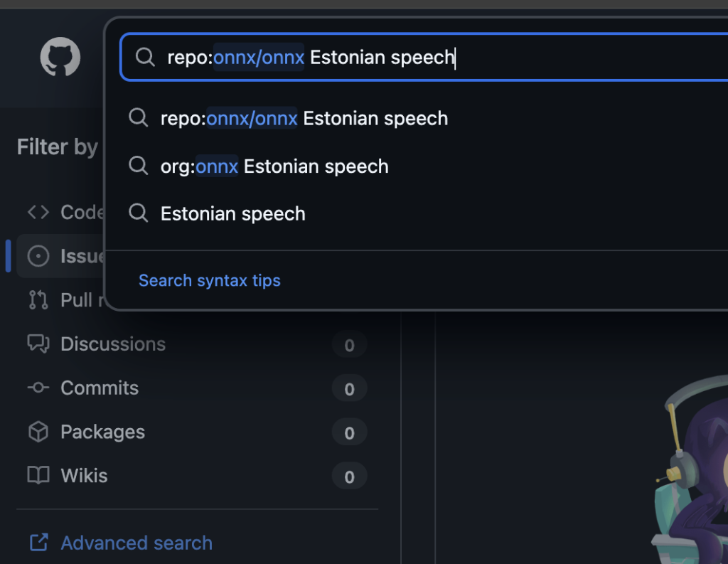
Task: Filter results by Discussions
Action: click(113, 344)
